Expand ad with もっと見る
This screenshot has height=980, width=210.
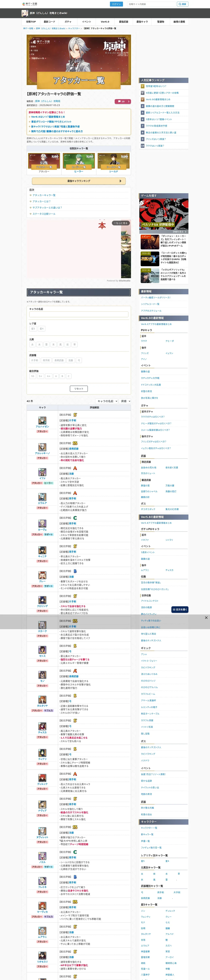121,223
